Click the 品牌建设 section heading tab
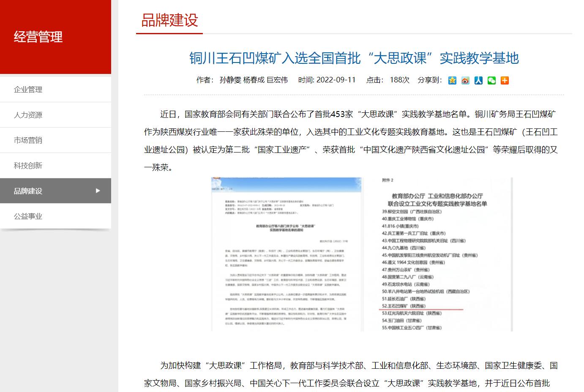The width and height of the screenshot is (584, 392). click(x=169, y=20)
